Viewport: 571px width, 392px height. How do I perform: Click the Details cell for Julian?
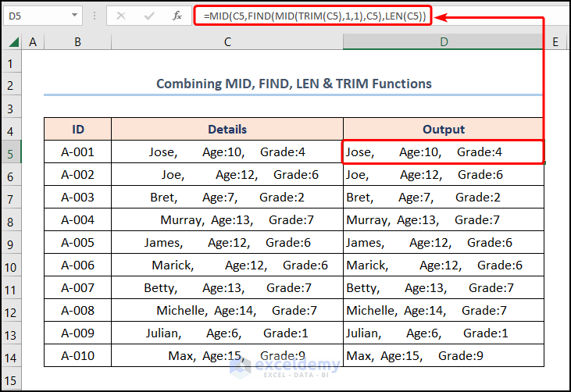click(x=227, y=333)
